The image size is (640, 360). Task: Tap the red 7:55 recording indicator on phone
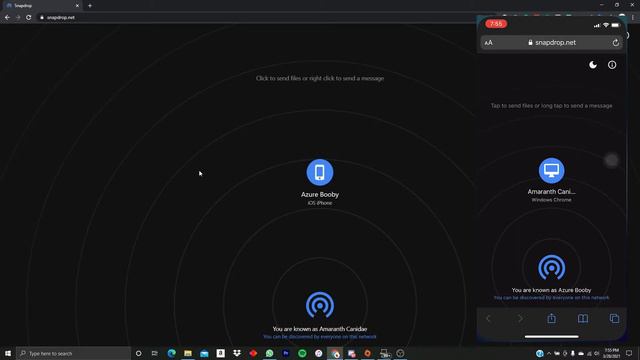coord(496,24)
